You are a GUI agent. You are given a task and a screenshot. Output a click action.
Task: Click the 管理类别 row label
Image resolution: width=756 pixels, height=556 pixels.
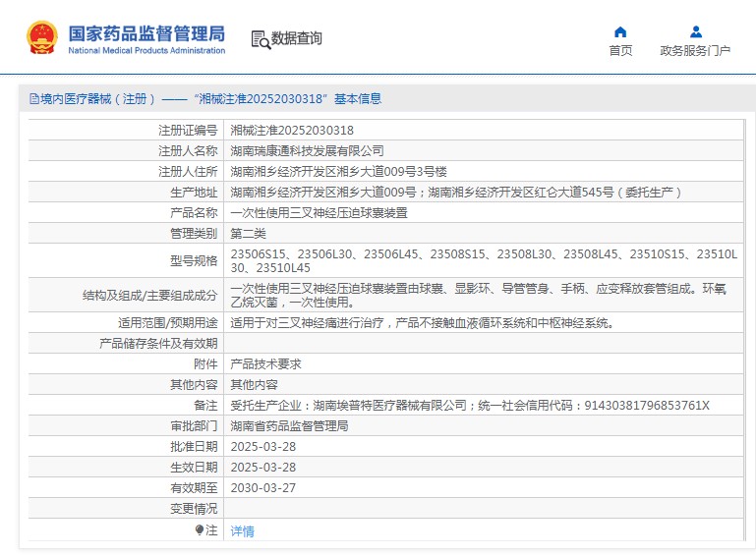(194, 234)
